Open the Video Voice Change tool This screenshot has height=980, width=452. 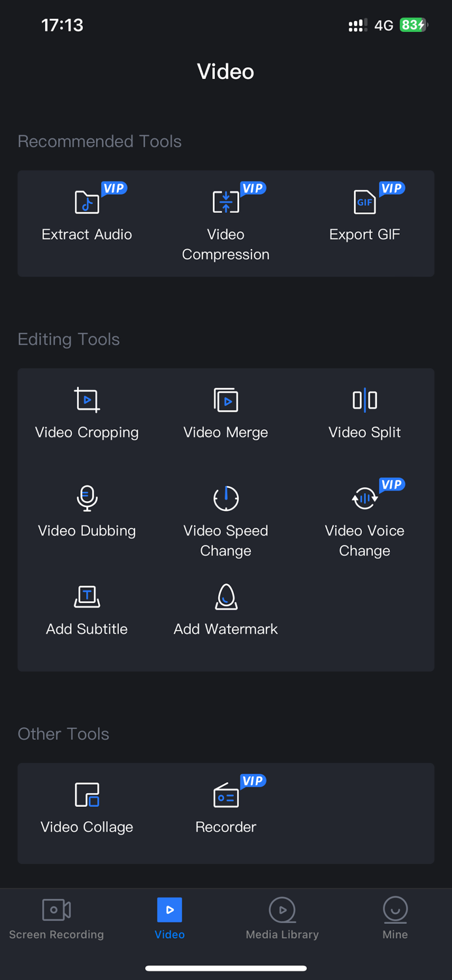point(364,519)
